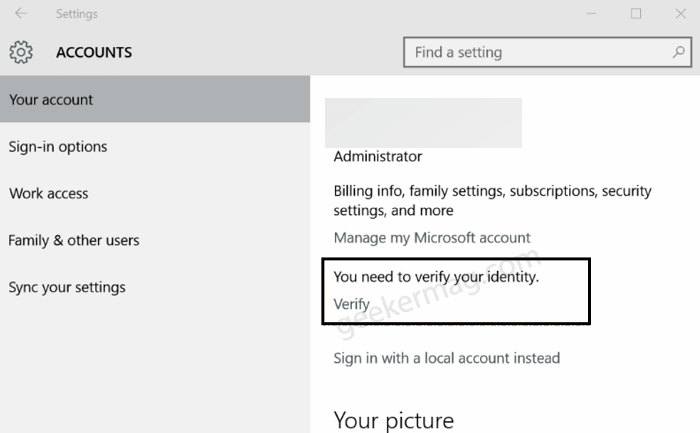
Task: Focus the Find a setting field
Action: click(547, 52)
